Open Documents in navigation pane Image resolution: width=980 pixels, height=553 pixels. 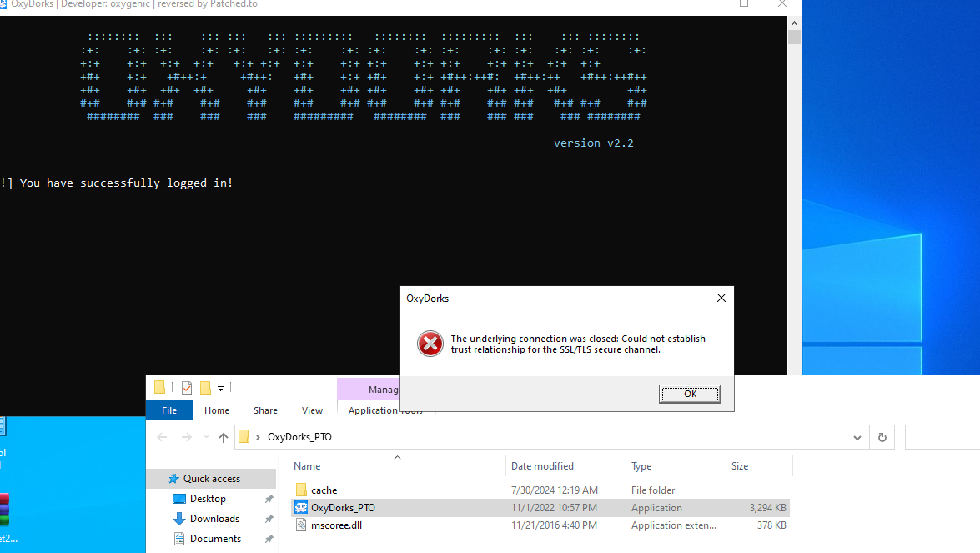tap(215, 539)
